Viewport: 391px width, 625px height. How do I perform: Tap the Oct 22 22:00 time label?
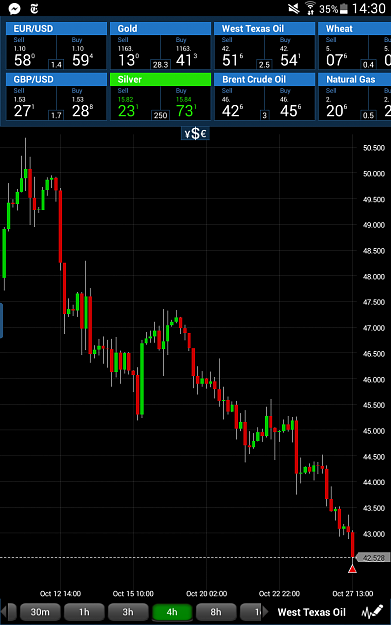(x=279, y=594)
